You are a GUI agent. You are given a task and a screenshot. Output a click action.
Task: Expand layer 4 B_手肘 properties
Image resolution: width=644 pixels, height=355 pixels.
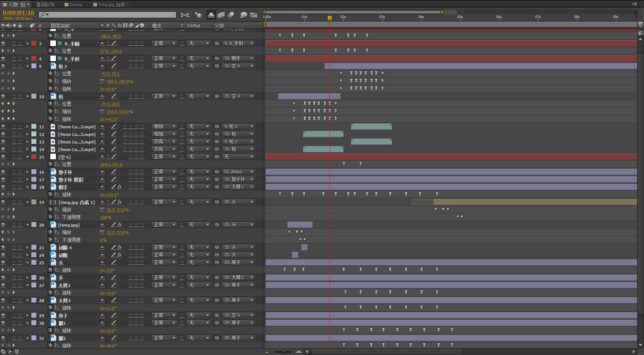[x=28, y=59]
